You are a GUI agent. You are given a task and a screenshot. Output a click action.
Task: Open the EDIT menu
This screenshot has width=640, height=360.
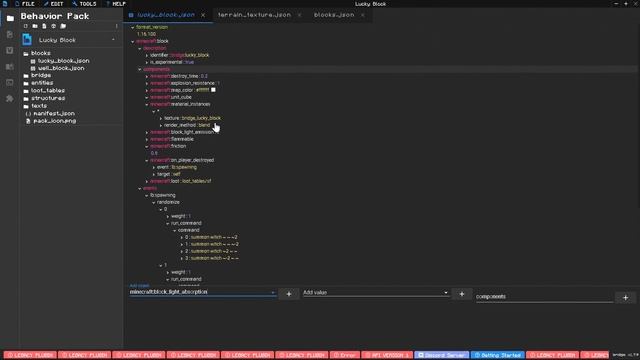click(x=53, y=4)
